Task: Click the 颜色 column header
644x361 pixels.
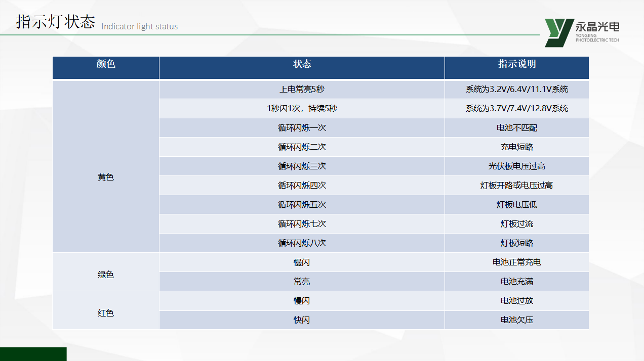Action: pos(106,68)
